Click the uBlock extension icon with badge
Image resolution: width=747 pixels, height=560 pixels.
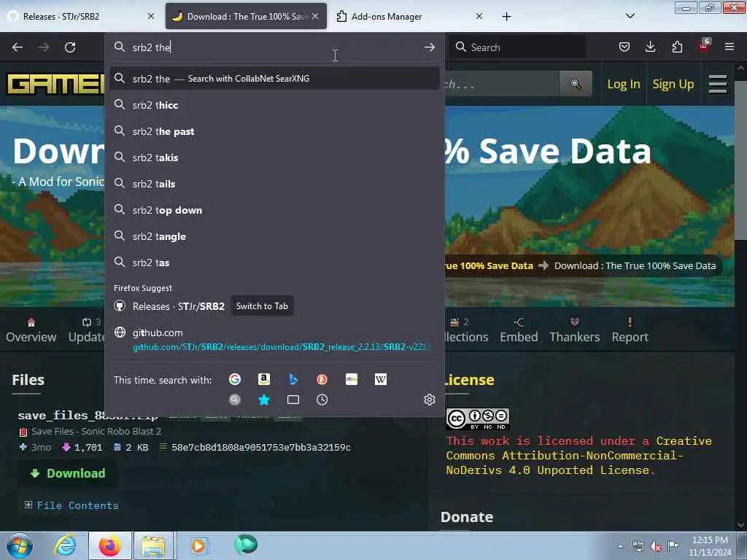point(704,46)
